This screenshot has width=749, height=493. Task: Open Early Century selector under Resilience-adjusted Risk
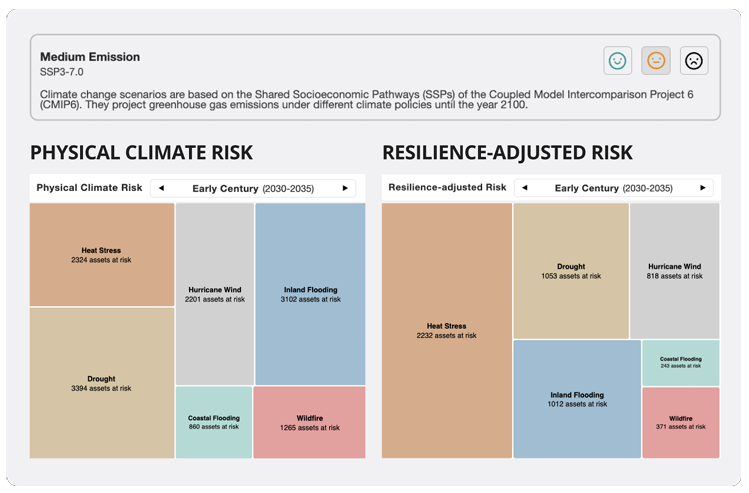click(614, 188)
